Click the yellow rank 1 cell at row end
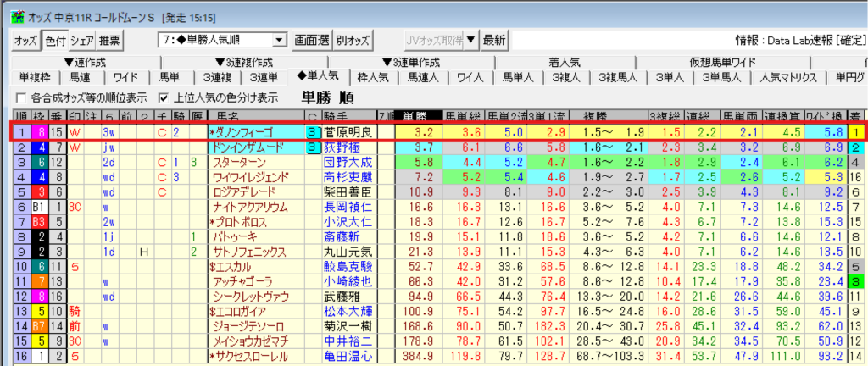The height and width of the screenshot is (366, 868). tap(857, 132)
